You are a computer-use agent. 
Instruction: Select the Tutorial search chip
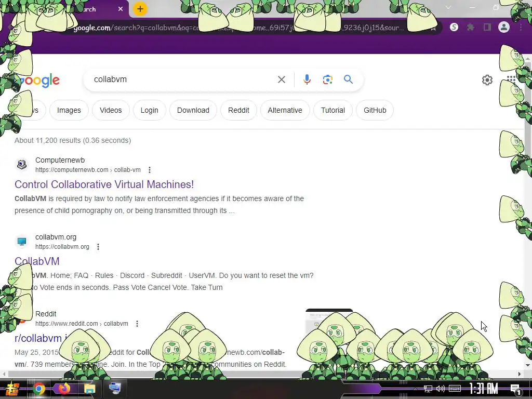[333, 110]
